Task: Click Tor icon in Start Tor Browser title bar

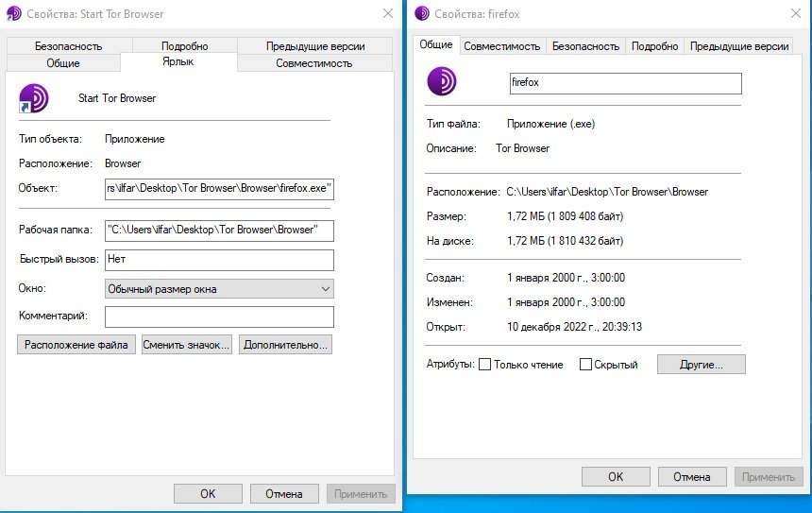Action: pyautogui.click(x=13, y=14)
